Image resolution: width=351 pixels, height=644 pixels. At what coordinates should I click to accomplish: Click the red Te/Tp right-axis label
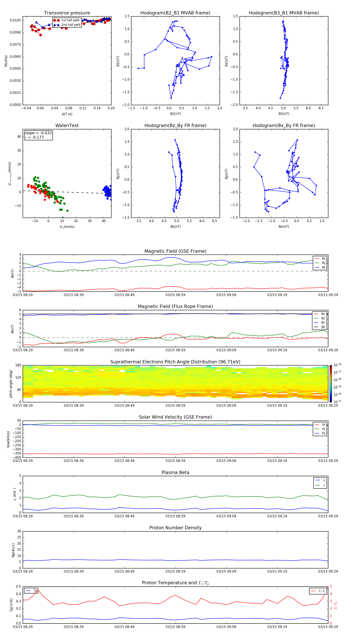pos(336,605)
